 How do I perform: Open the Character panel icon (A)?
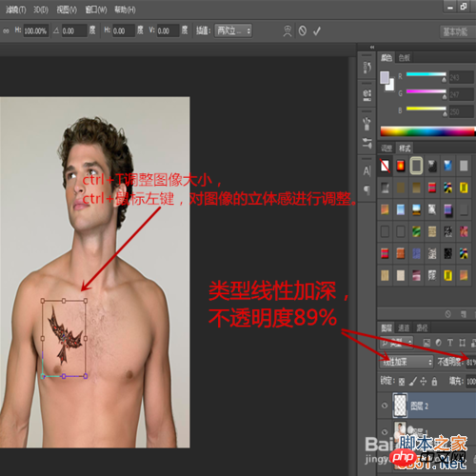(x=367, y=171)
